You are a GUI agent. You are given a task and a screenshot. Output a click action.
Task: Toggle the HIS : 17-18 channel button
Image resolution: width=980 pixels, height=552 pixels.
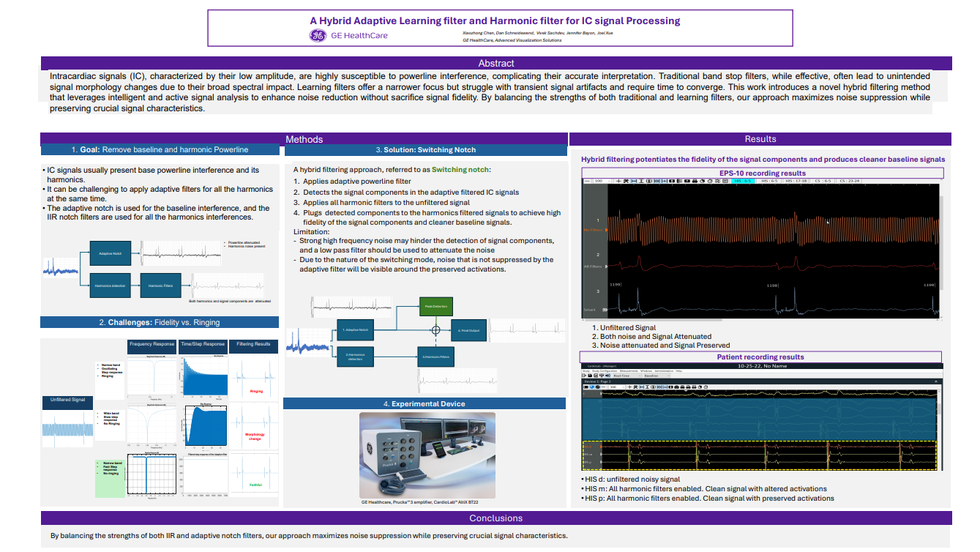pos(796,180)
